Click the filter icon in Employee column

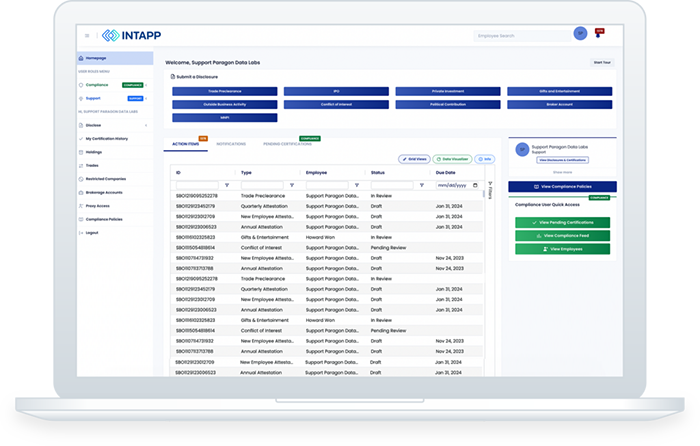(x=357, y=185)
